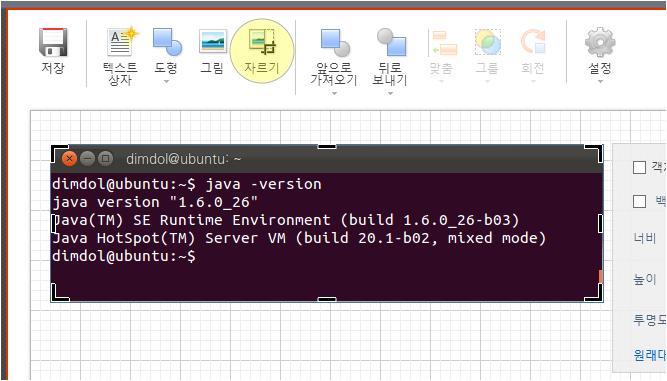Click the 투명도 (transparency) label
Viewport: 667px width, 381px height.
tap(650, 319)
